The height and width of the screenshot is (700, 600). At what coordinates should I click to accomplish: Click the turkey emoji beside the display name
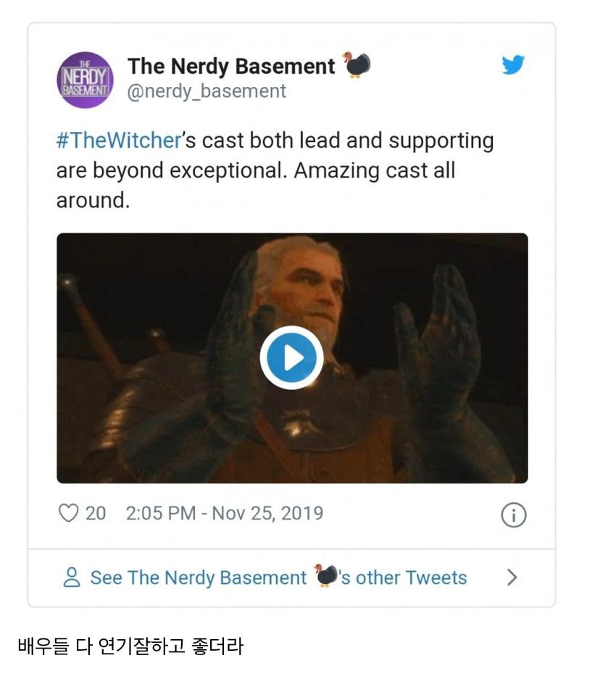coord(356,64)
